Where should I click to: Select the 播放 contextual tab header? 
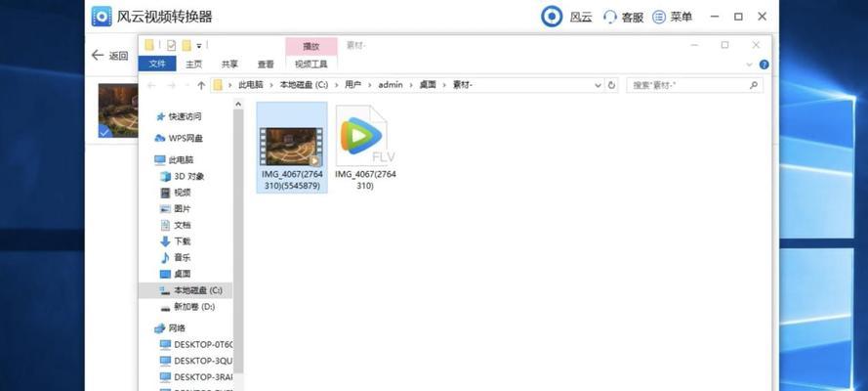pos(311,47)
